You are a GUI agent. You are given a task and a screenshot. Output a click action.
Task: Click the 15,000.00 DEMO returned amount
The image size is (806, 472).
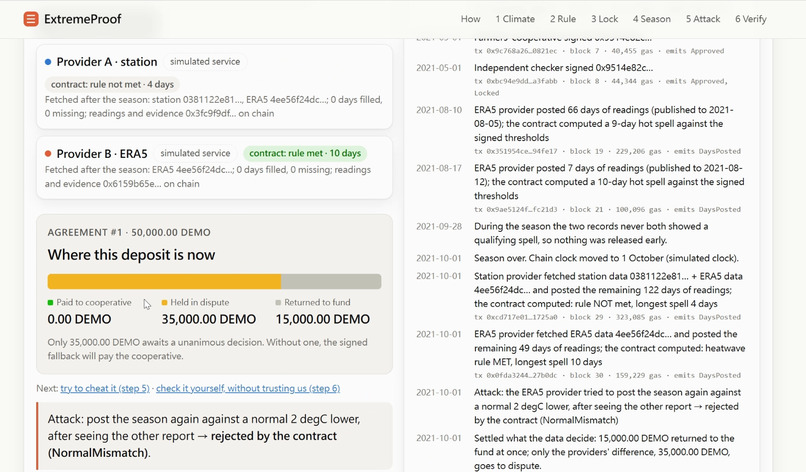[x=323, y=319]
